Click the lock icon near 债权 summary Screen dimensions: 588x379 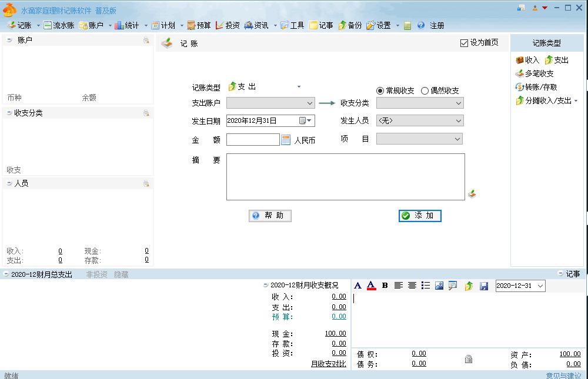coord(469,359)
